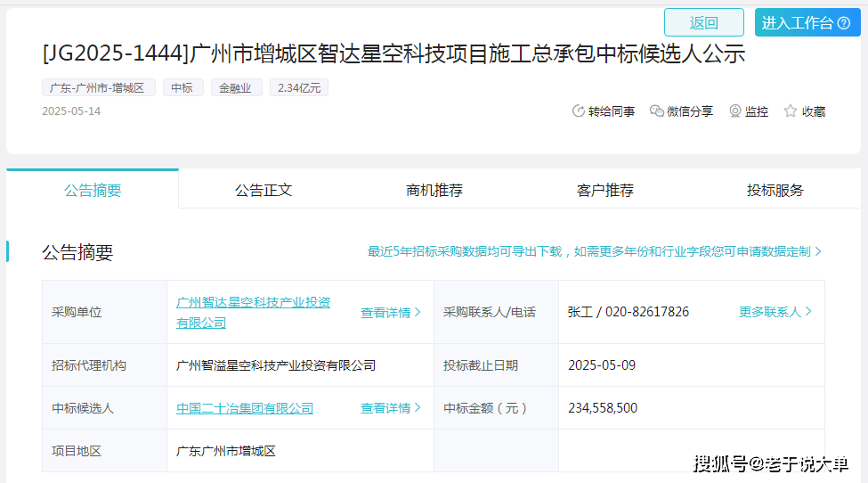Click help icon in 进入工作台 button

tap(843, 23)
